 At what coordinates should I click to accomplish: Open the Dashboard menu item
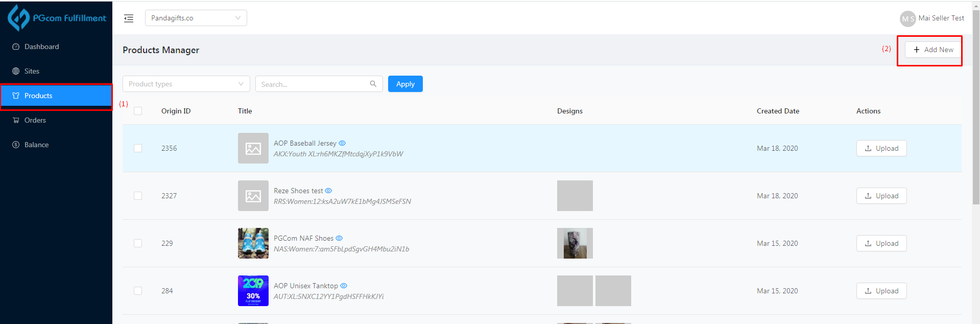[41, 47]
